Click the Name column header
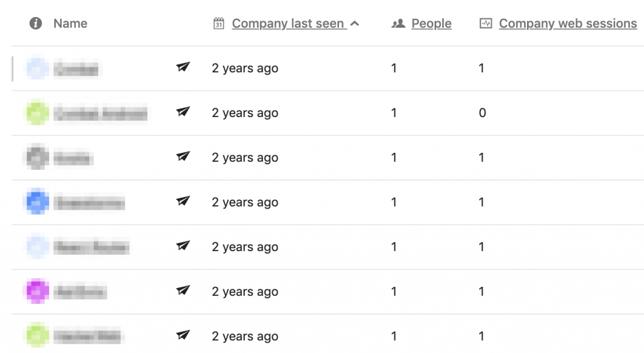This screenshot has width=644, height=353. pyautogui.click(x=70, y=23)
